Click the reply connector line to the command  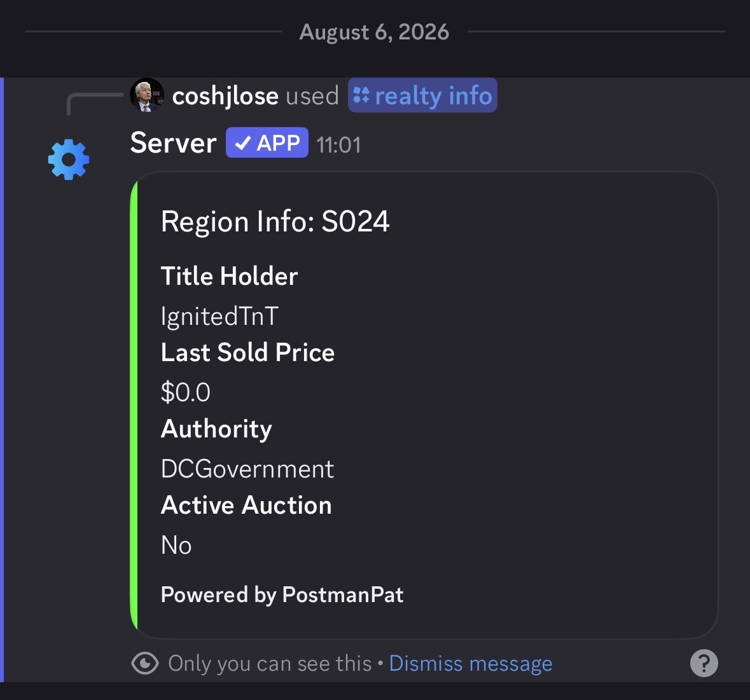[95, 104]
